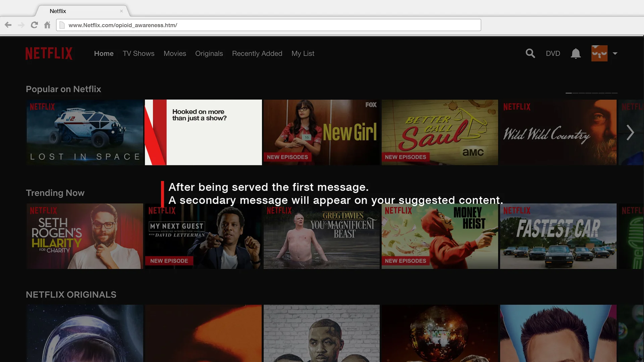Viewport: 644px width, 362px height.
Task: Expand the profile dropdown arrow
Action: [615, 53]
